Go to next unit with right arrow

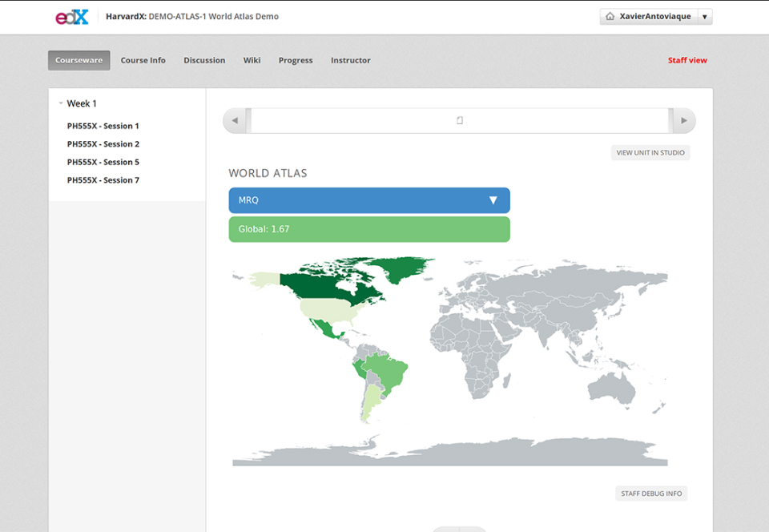click(683, 121)
